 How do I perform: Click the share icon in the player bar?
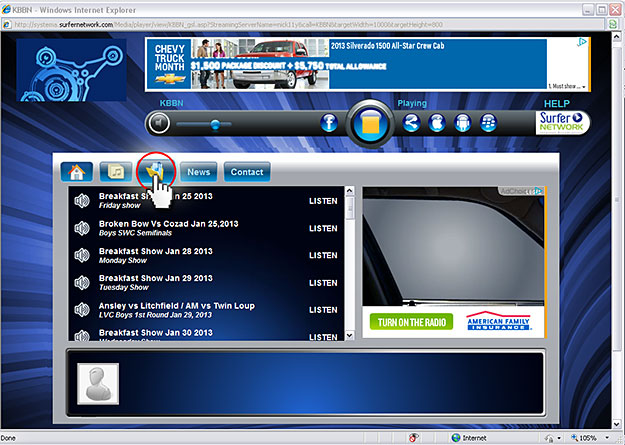(411, 123)
